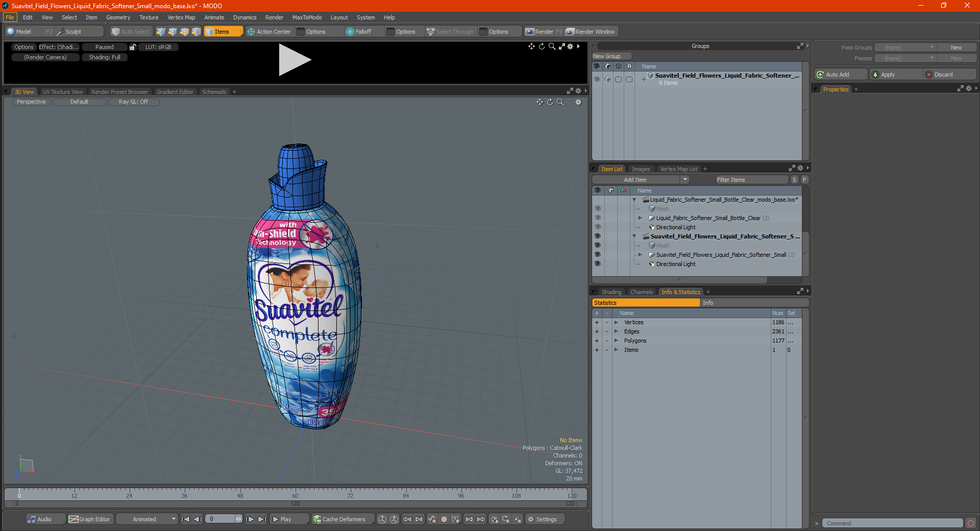Expand the Edges statistics row
Viewport: 980px width, 531px height.
pos(616,331)
